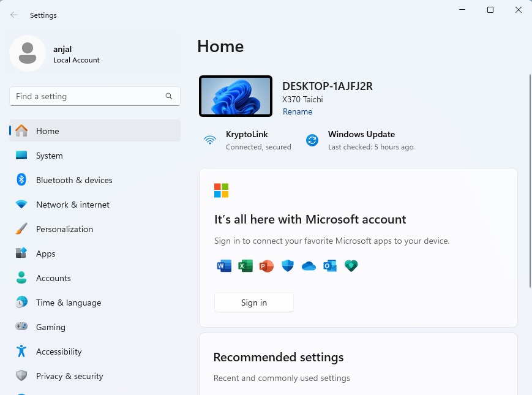Go to Privacy & security
The width and height of the screenshot is (532, 395).
pyautogui.click(x=95, y=375)
